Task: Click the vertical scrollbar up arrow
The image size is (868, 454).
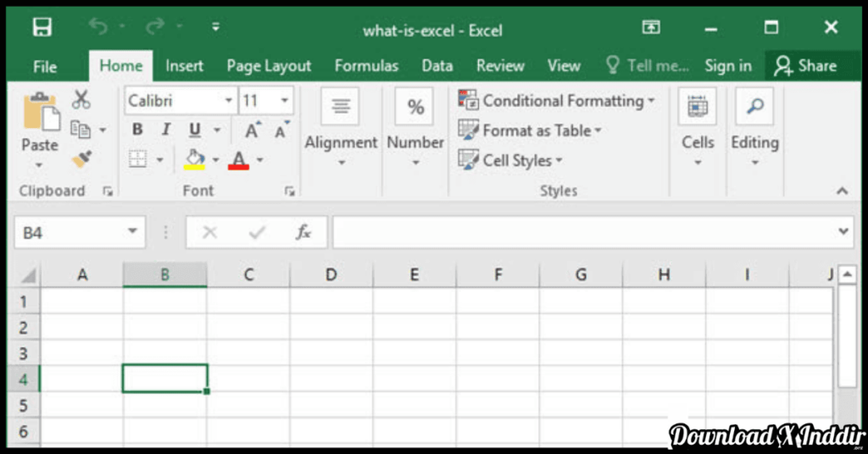Action: point(848,274)
